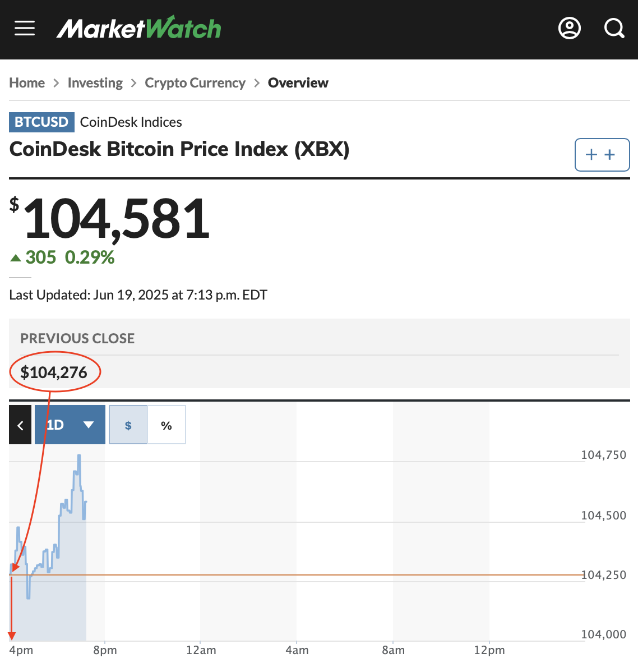Viewport: 638px width, 672px height.
Task: Go to Home breadcrumb
Action: (27, 82)
